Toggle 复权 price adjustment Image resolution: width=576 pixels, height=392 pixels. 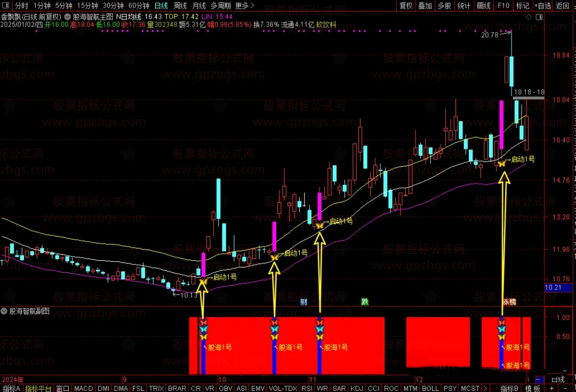click(x=406, y=6)
